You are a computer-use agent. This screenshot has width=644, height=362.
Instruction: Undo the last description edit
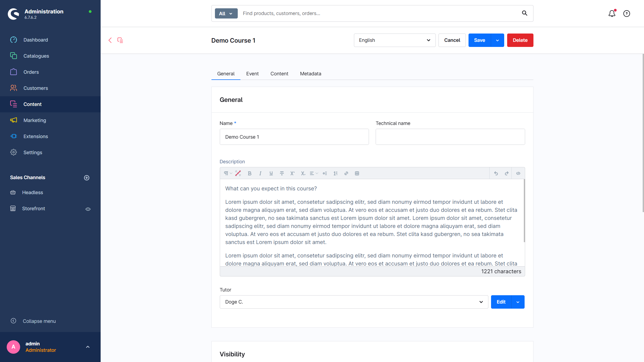click(496, 173)
